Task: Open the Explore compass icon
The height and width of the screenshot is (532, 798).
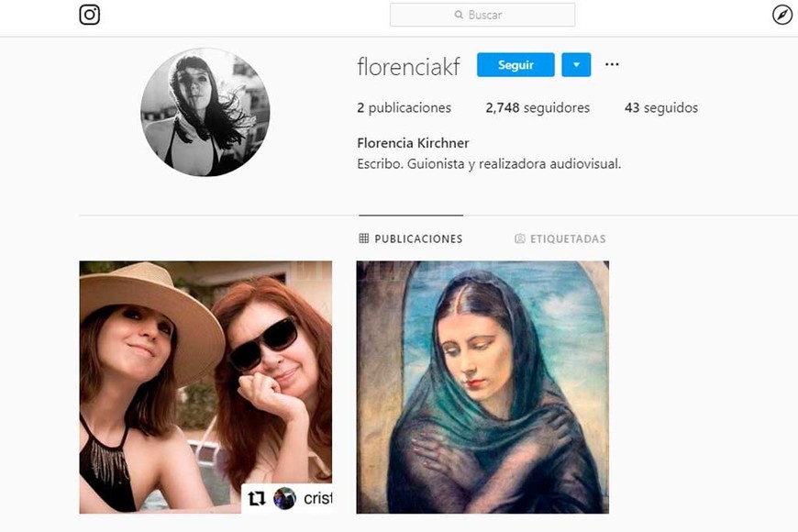Action: [x=781, y=15]
